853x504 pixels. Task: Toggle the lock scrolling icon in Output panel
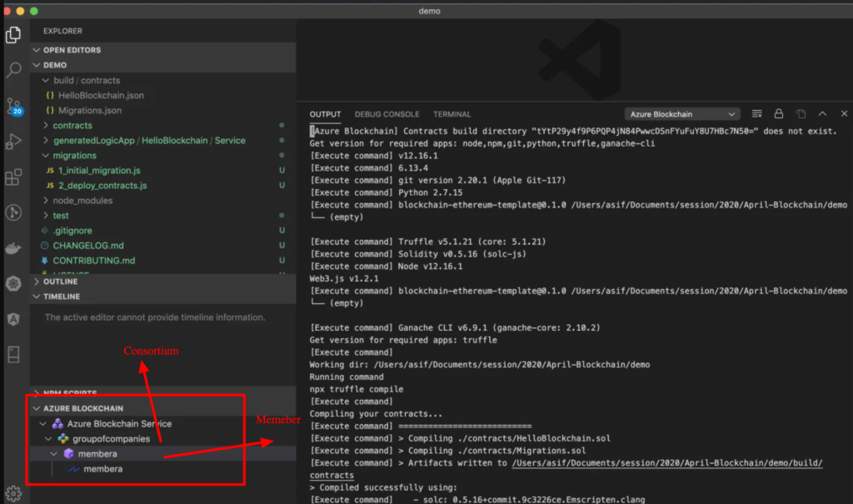(779, 113)
